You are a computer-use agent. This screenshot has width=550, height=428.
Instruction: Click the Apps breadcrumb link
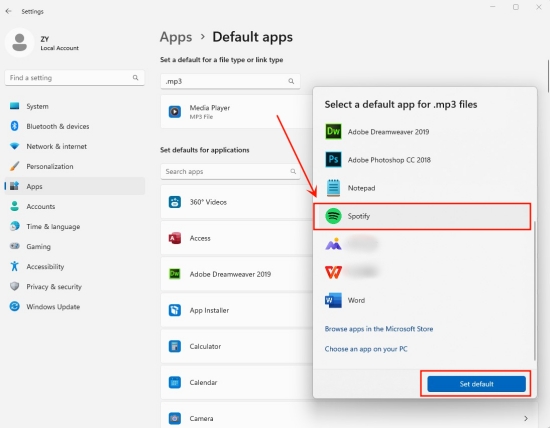point(176,37)
